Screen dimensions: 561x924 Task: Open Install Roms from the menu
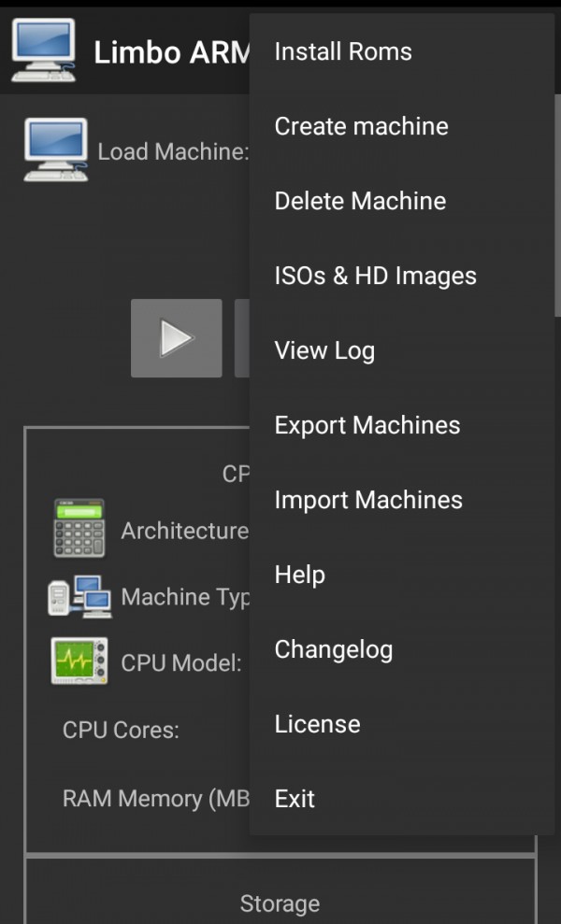(402, 52)
